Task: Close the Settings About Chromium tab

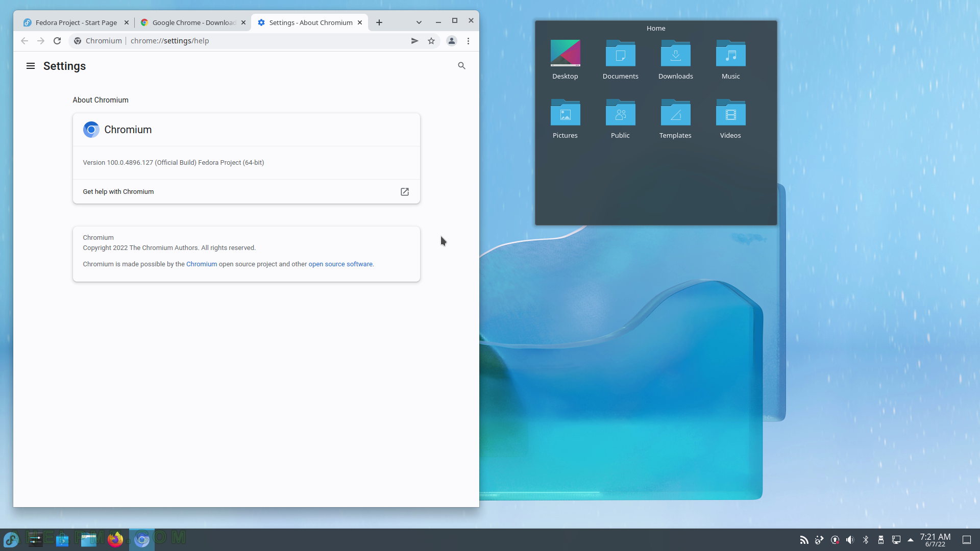Action: pos(360,22)
